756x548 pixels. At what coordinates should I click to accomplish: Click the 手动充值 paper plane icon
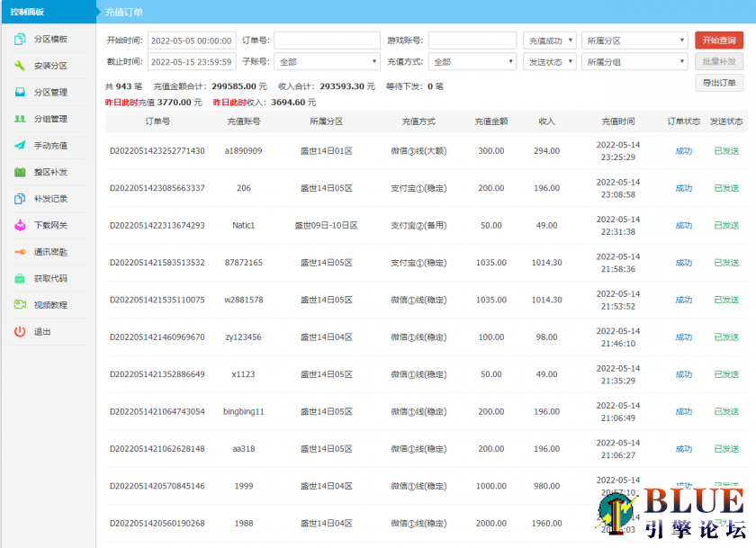pos(20,146)
